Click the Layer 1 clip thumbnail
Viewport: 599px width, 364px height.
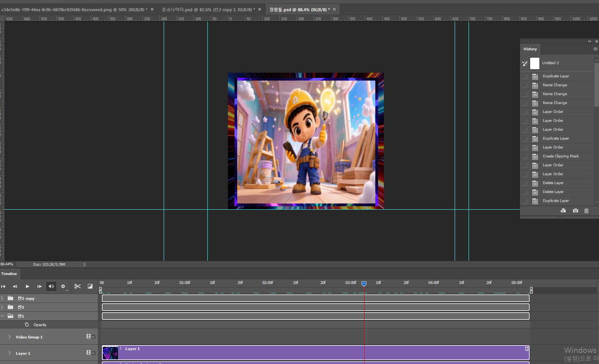click(110, 353)
